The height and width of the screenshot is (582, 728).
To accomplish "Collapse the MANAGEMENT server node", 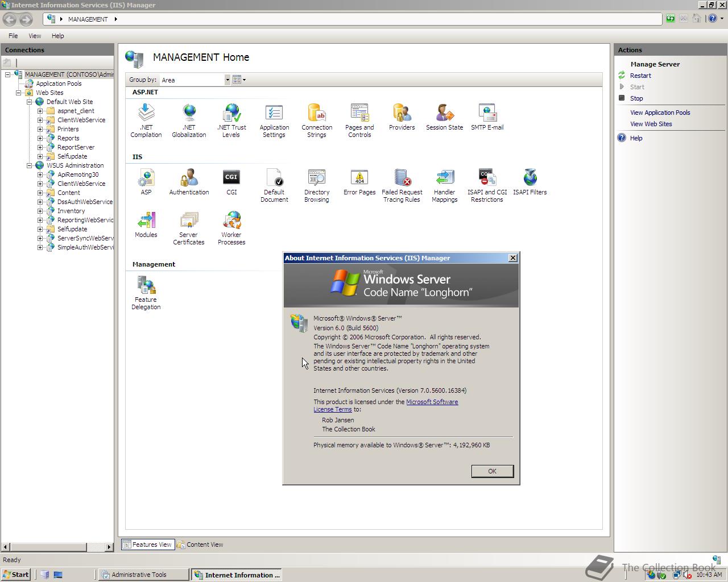I will [x=7, y=74].
